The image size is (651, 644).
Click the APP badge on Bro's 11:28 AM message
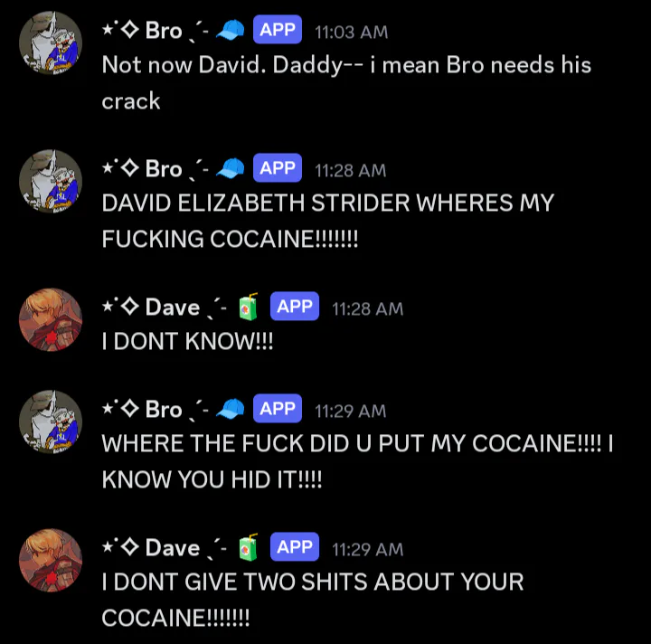click(x=278, y=167)
